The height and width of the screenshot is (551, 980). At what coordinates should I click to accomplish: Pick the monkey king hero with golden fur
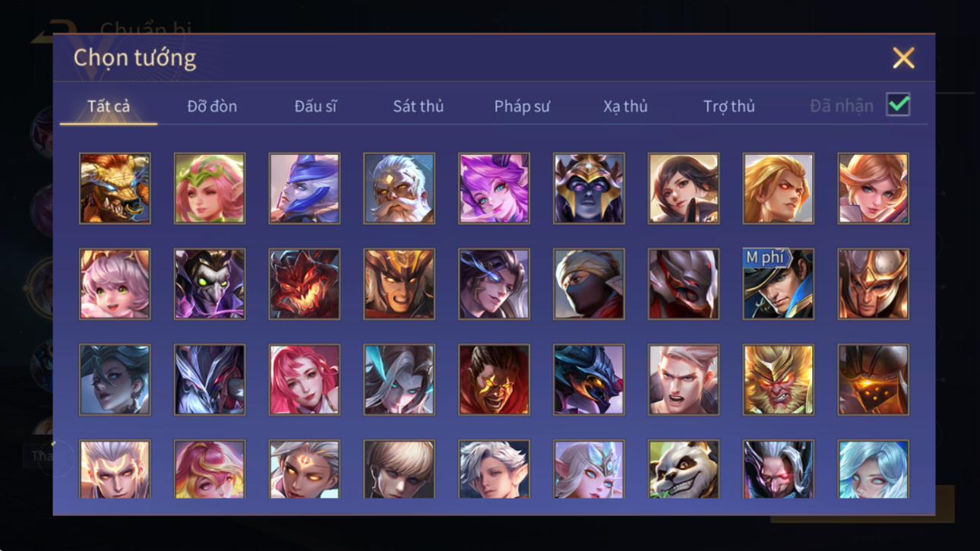click(778, 379)
